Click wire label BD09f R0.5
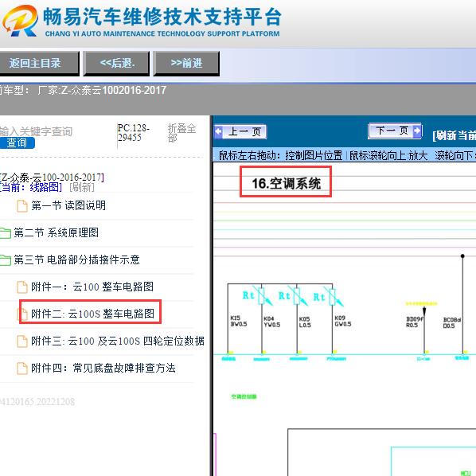 [414, 322]
